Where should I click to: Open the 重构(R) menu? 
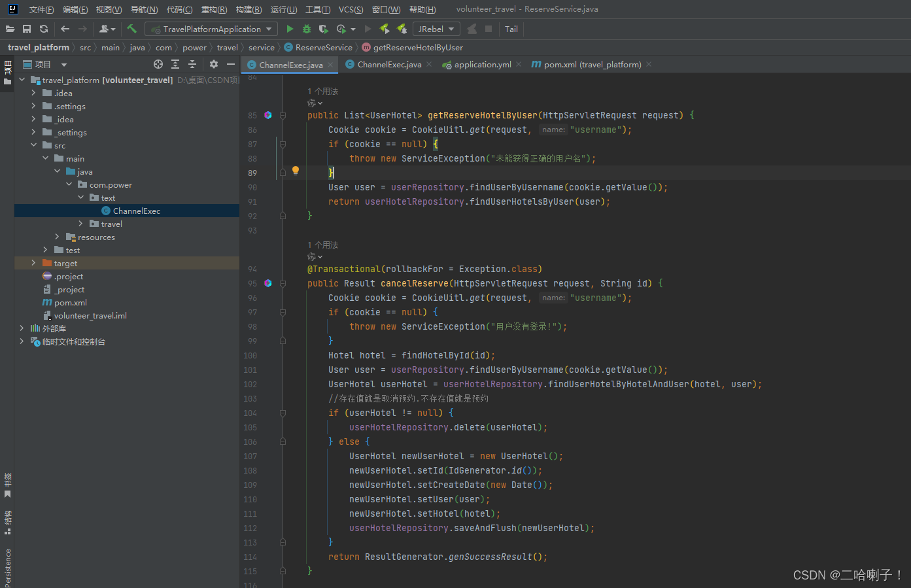coord(214,9)
